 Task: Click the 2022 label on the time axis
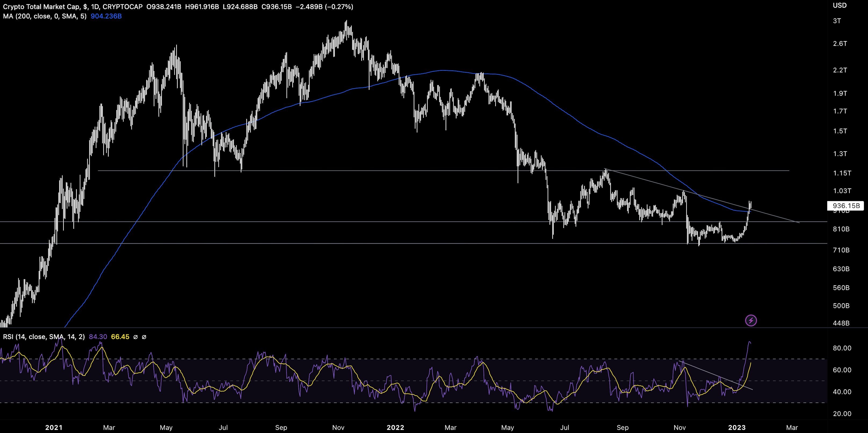click(x=395, y=428)
